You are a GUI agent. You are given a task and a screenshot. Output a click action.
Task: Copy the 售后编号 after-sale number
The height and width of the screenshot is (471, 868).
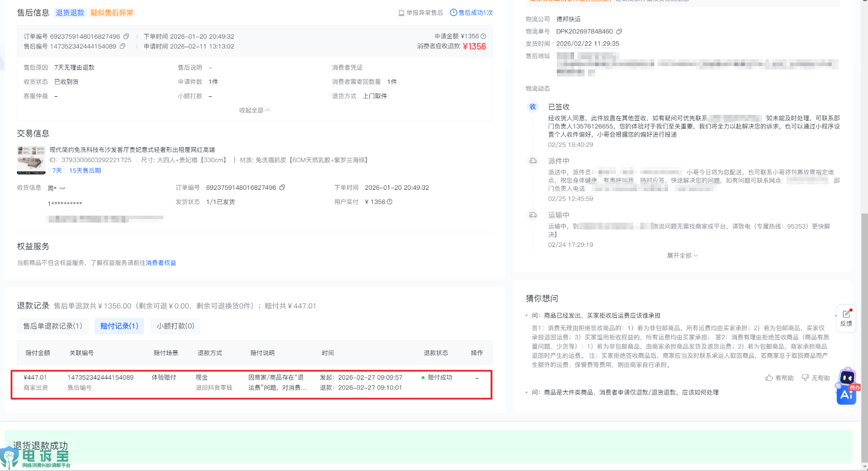tap(123, 46)
